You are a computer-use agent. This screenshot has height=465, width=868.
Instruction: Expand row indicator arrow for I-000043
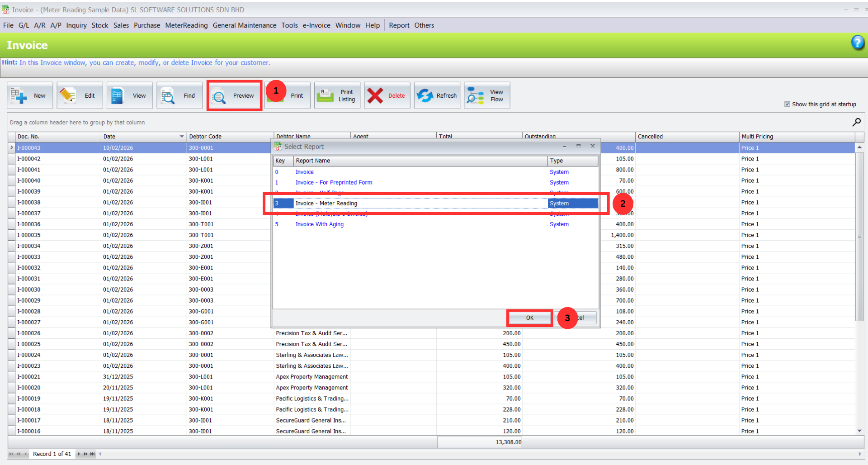click(12, 147)
